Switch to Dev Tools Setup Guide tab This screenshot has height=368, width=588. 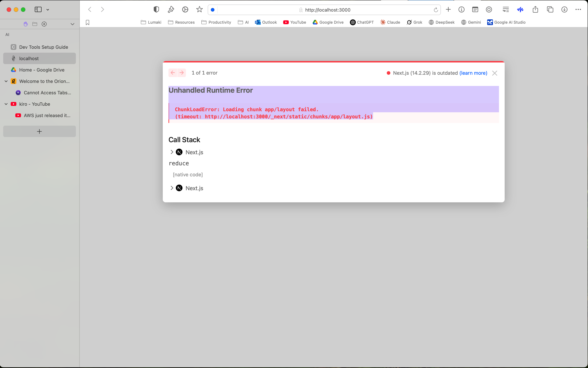(43, 47)
